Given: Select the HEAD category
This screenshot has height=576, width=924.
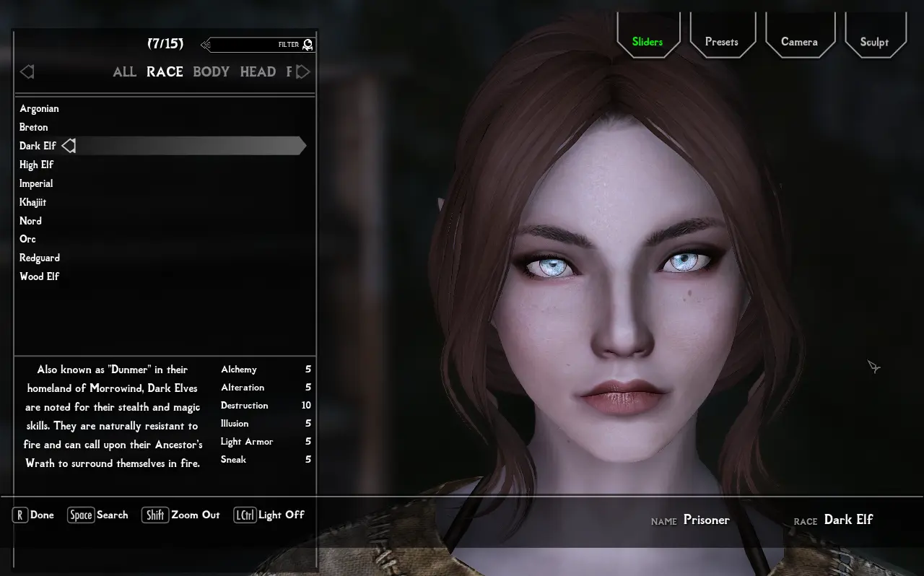Looking at the screenshot, I should point(258,71).
